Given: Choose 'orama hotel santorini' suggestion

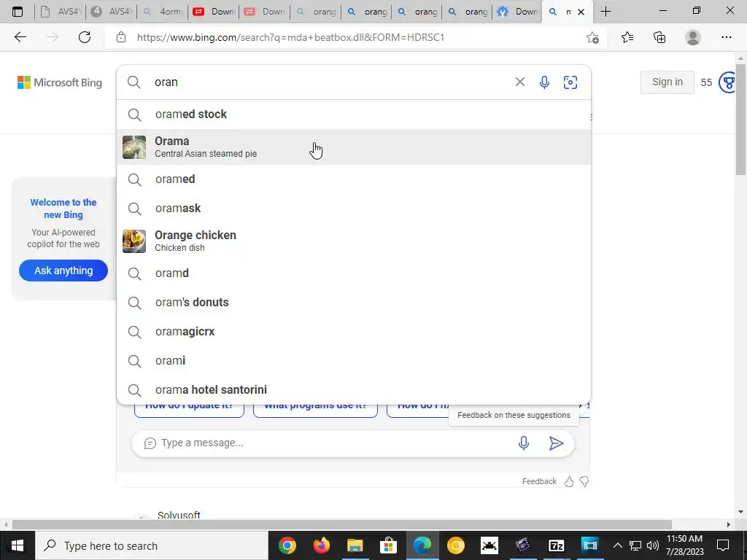Looking at the screenshot, I should click(x=354, y=389).
